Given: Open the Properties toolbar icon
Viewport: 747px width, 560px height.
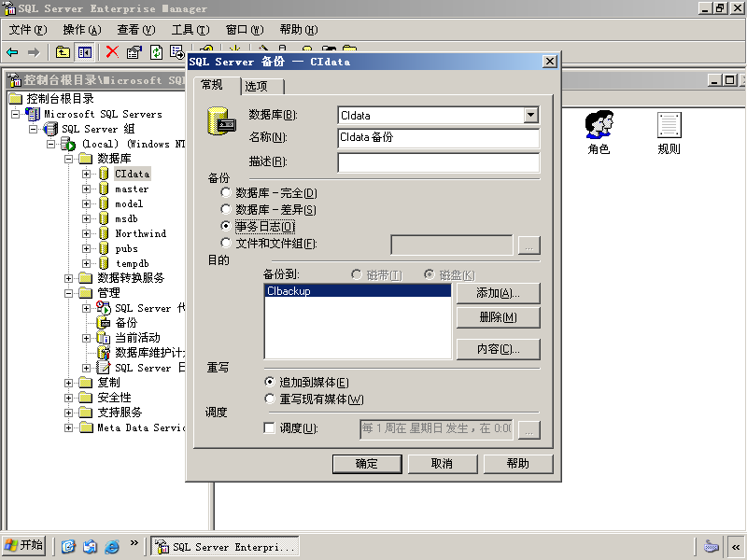Looking at the screenshot, I should click(x=134, y=52).
